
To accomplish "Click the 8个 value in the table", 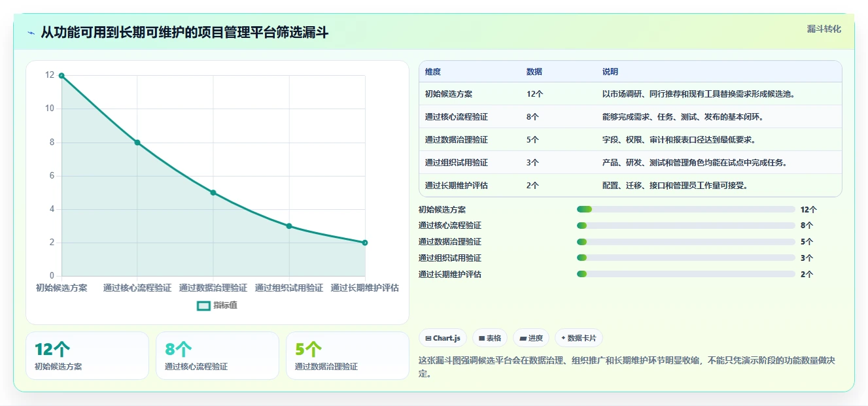I will (532, 117).
